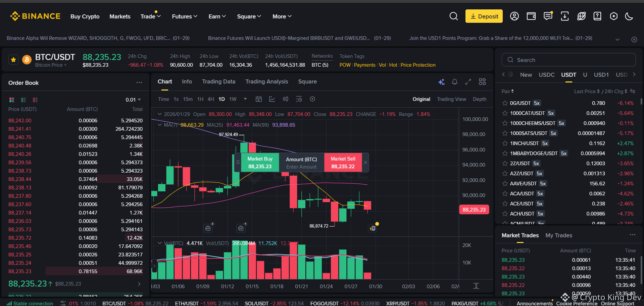
Task: Click the AI sparkle icon on chart
Action: (x=442, y=82)
